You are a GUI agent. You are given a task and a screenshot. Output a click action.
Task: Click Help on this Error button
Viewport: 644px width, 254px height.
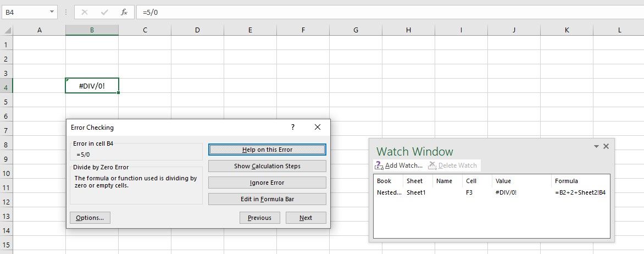point(268,150)
